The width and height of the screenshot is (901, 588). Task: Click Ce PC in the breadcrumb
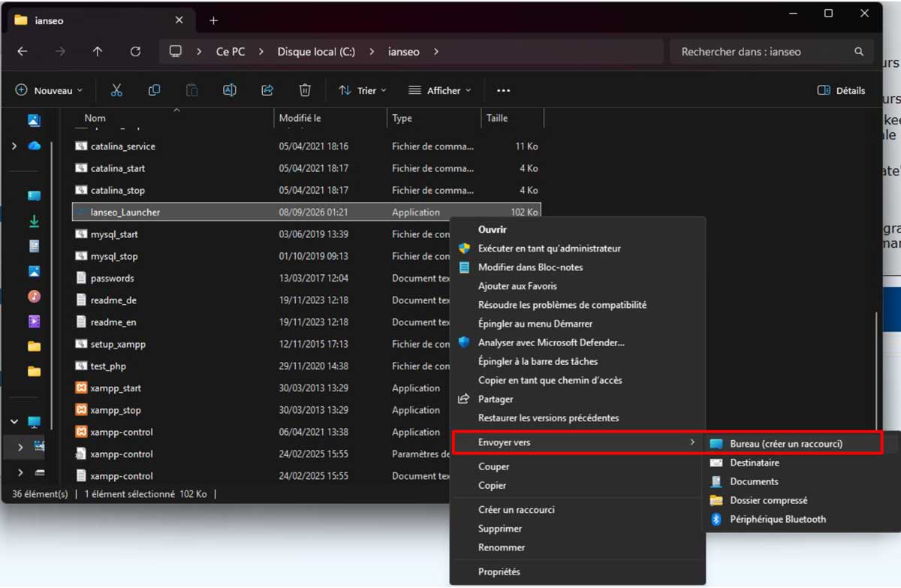coord(231,52)
